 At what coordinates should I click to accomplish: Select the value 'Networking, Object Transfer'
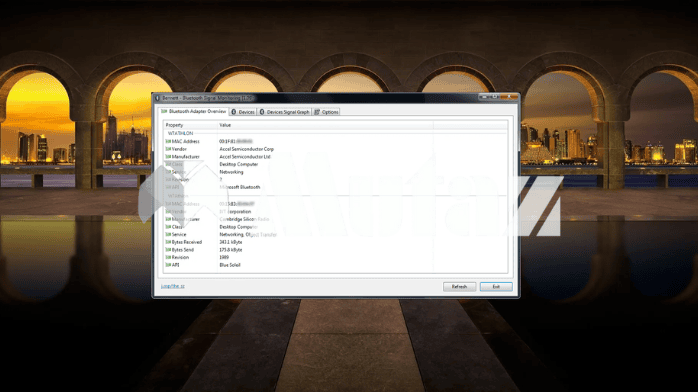click(248, 234)
